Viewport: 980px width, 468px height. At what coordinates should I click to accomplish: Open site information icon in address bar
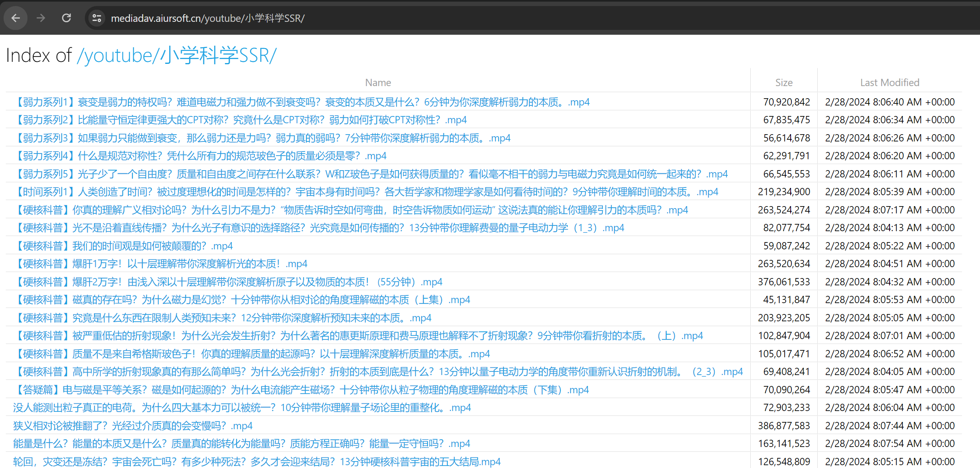97,18
